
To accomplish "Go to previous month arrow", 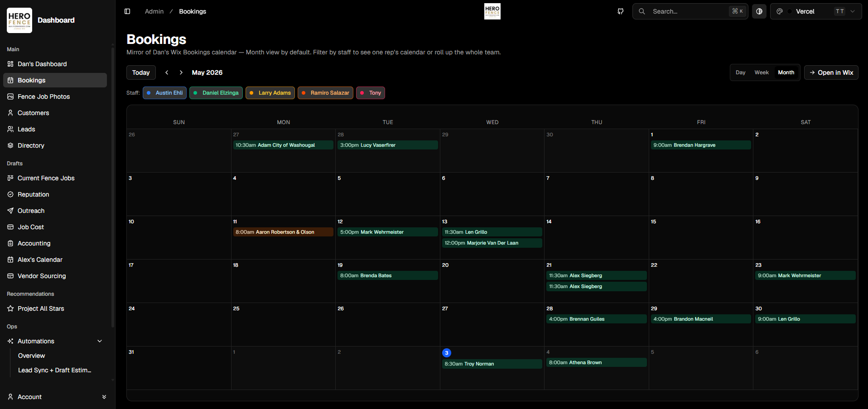I will coord(167,72).
